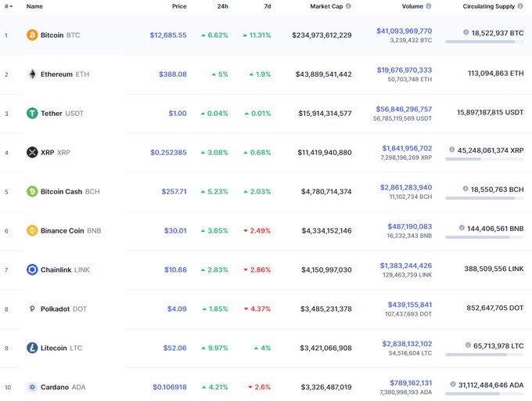Screen dimensions: 532x401
Task: Click the Tether green logo icon
Action: point(32,113)
